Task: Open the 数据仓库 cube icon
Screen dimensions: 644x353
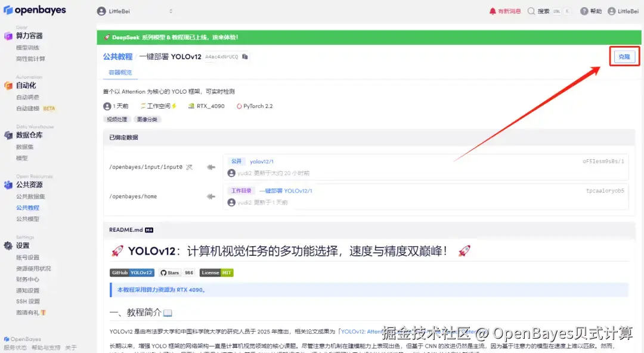Action: click(8, 135)
